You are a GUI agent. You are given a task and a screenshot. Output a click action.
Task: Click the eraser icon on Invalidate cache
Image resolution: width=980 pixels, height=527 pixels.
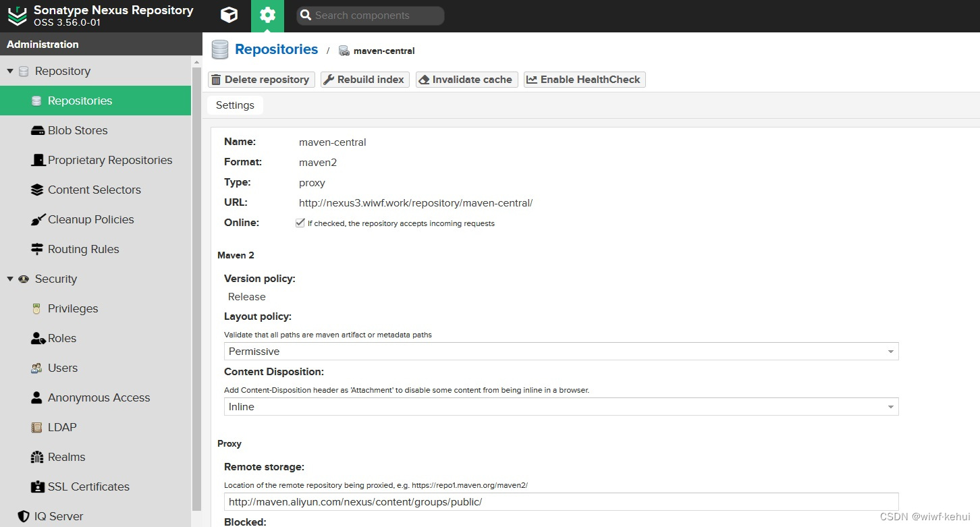pos(424,80)
